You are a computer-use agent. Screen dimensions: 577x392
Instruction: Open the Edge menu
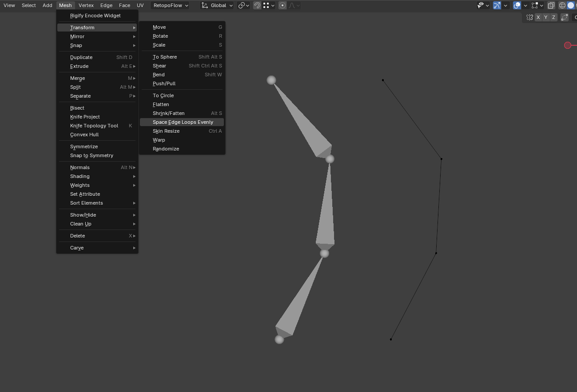(x=106, y=5)
